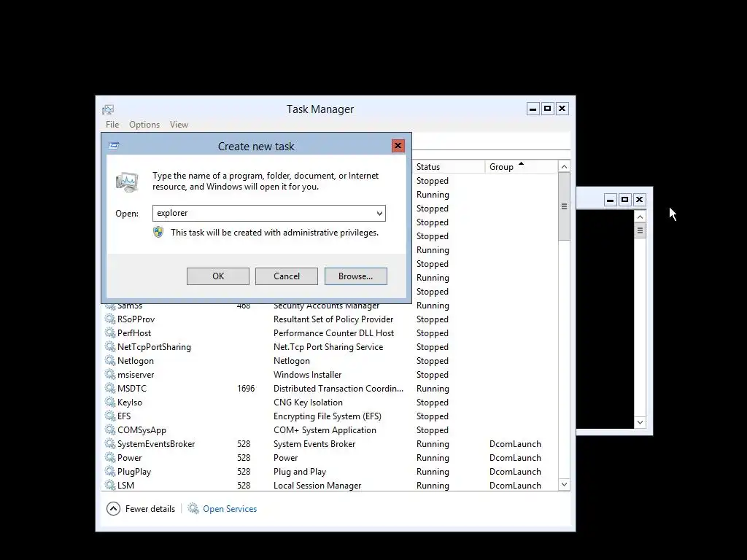Sort by the Status column header
The width and height of the screenshot is (747, 560).
448,167
